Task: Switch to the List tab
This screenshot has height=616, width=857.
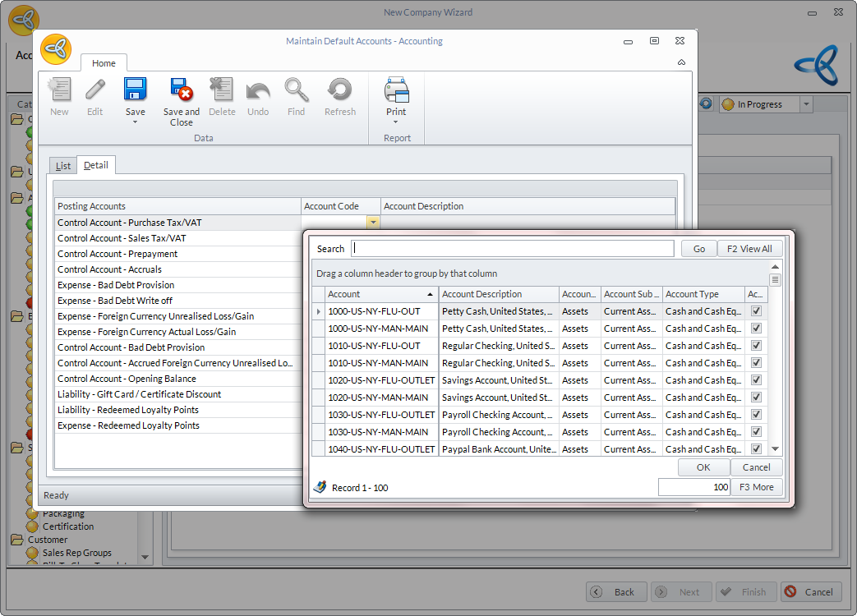Action: (63, 166)
